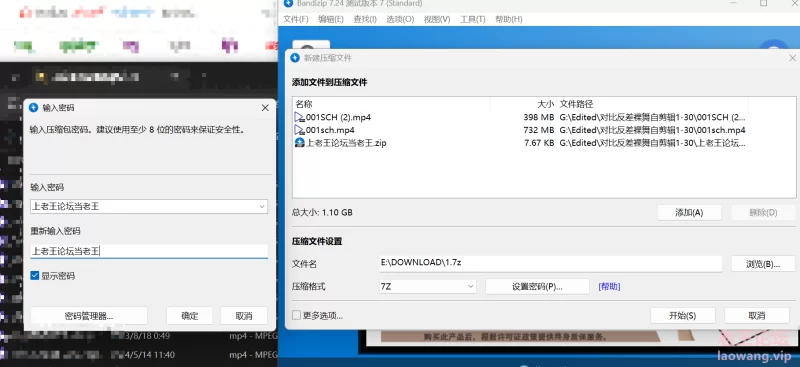Viewport: 800px width, 367px height.
Task: Click the 删除(D) button
Action: click(763, 212)
